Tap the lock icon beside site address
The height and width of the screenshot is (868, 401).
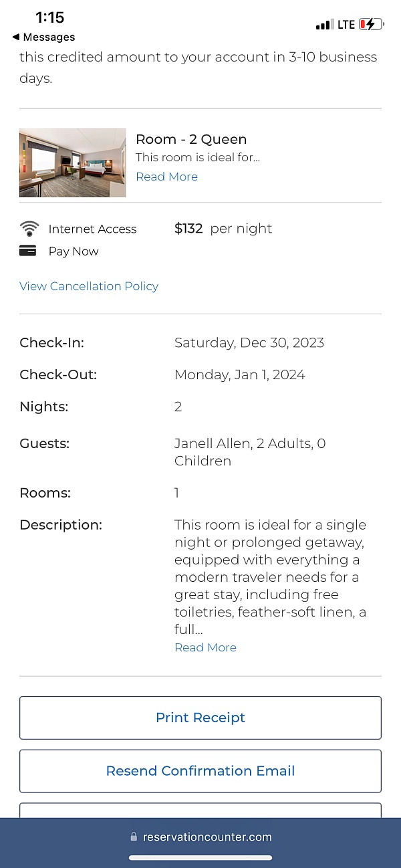(134, 837)
